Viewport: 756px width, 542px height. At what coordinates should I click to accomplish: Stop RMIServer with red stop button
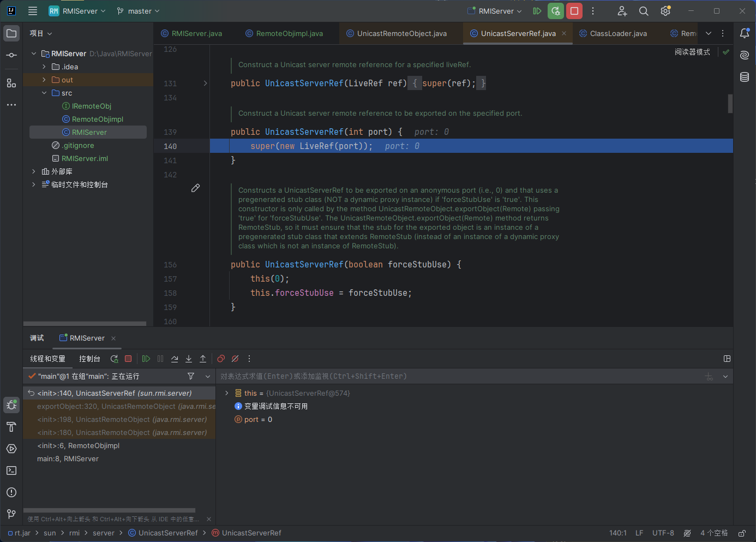(x=574, y=11)
